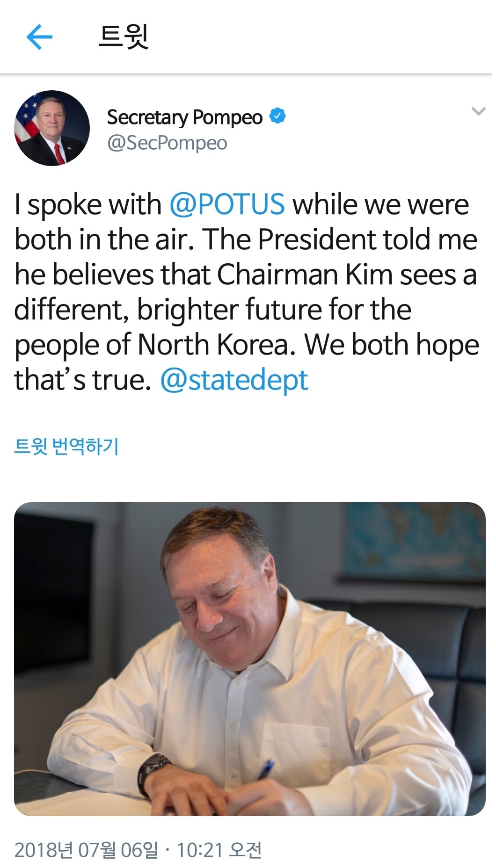Visit the @SecPompeo handle

(x=166, y=142)
